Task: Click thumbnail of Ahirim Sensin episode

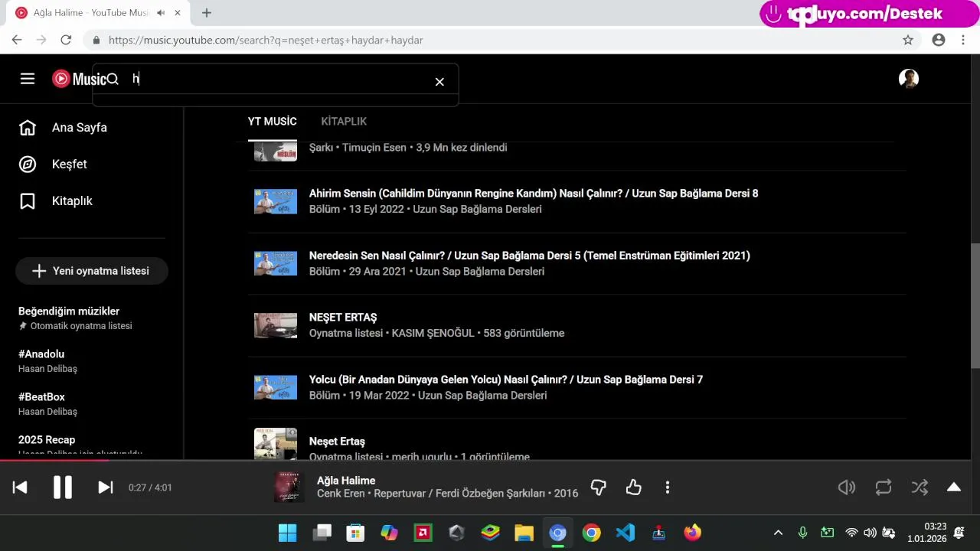Action: [276, 201]
